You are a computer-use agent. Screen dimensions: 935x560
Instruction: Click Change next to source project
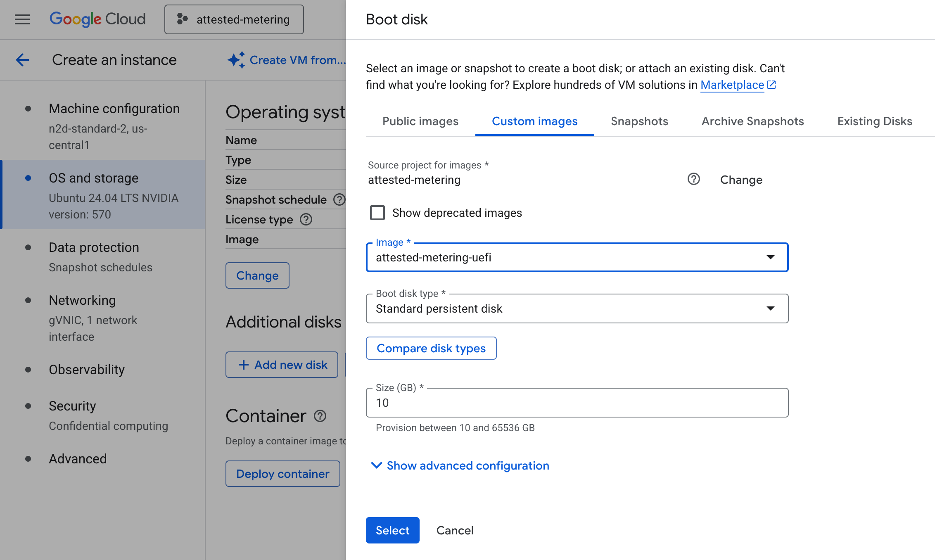741,180
